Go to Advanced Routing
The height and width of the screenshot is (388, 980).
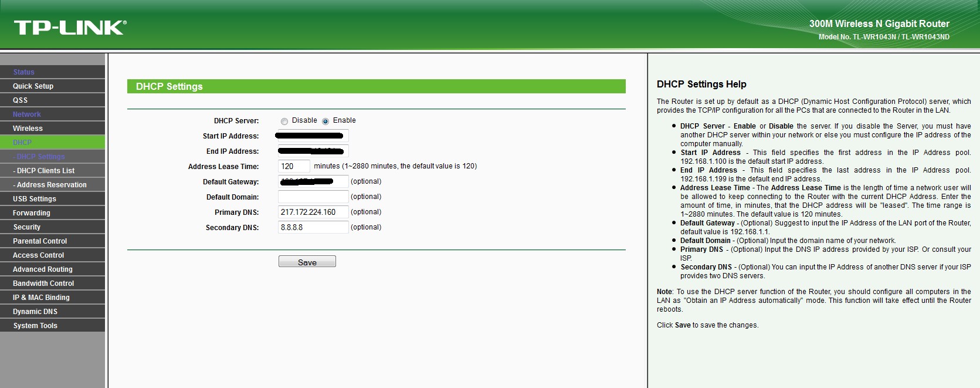click(x=53, y=269)
